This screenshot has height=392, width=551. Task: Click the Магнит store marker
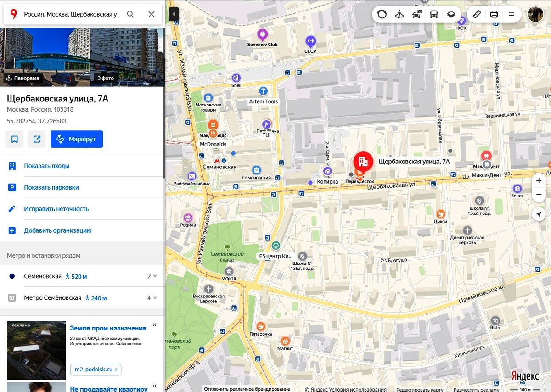click(x=285, y=341)
